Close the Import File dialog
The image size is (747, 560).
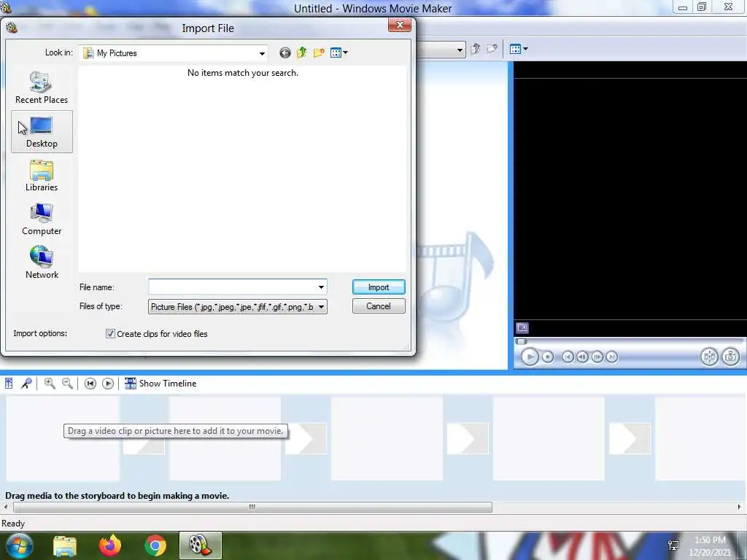pos(400,25)
